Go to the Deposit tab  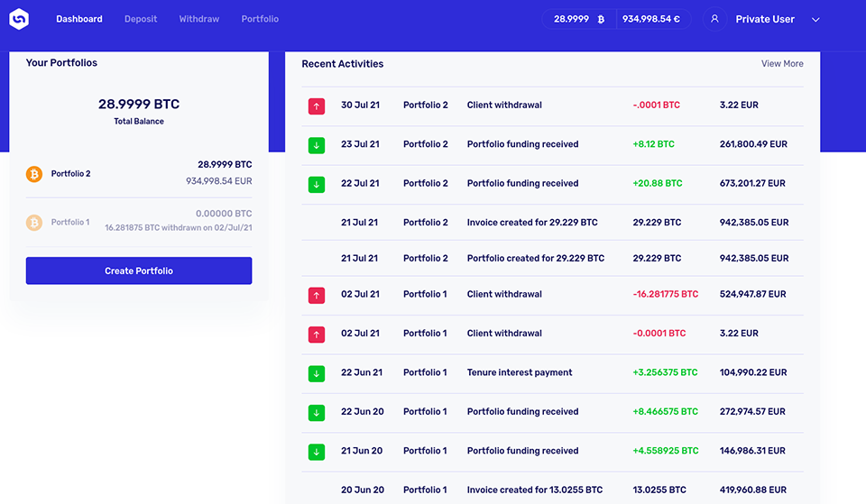coord(141,19)
